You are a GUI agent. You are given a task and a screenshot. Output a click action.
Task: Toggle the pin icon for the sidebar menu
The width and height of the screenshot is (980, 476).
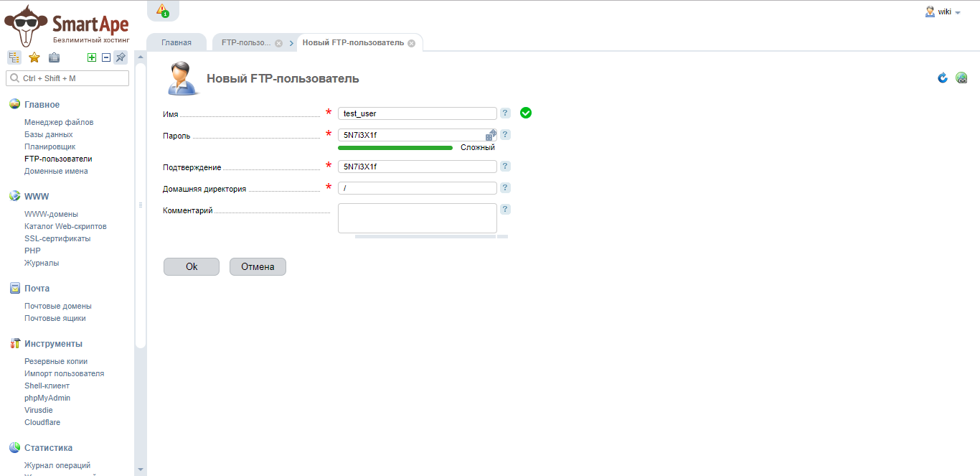121,58
